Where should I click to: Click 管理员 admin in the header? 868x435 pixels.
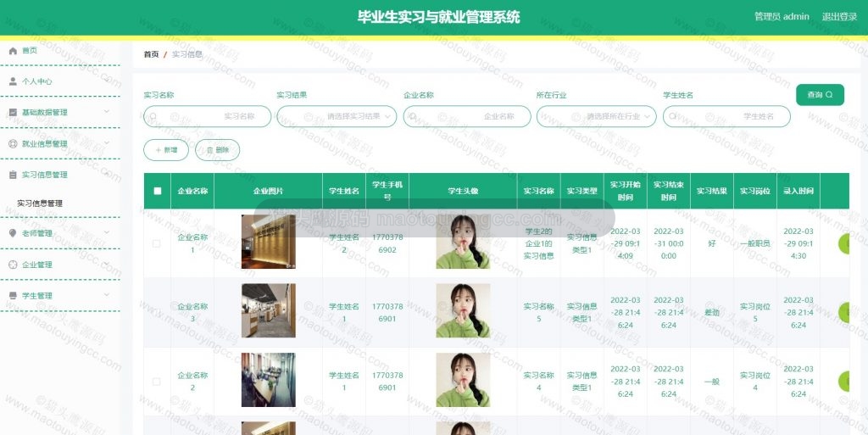click(x=782, y=17)
